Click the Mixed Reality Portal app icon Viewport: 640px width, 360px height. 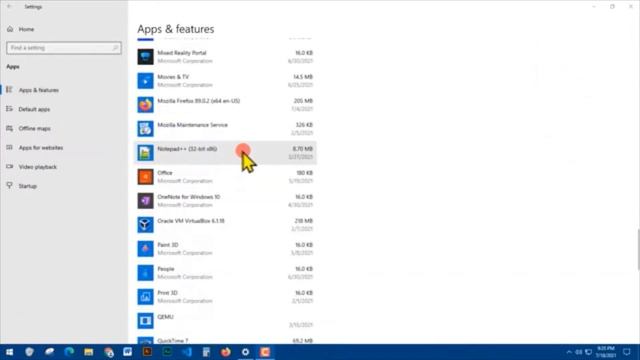coord(145,57)
